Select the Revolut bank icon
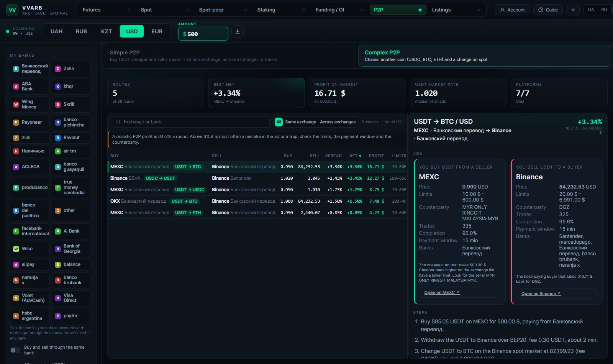Image resolution: width=613 pixels, height=364 pixels. (58, 138)
